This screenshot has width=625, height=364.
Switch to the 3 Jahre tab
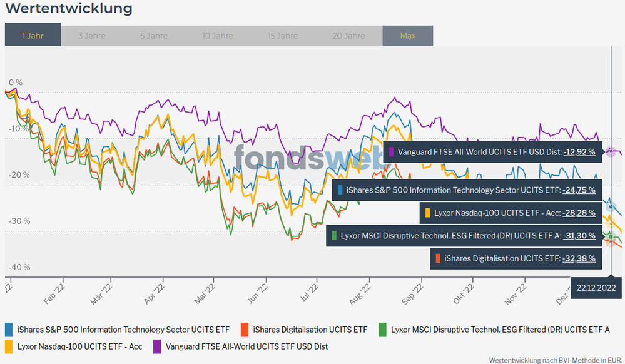(91, 36)
